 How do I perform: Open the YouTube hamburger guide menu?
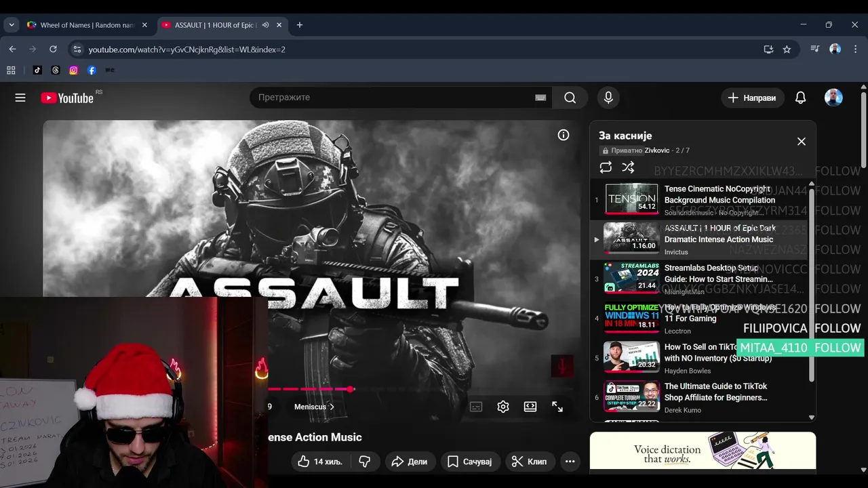pyautogui.click(x=20, y=98)
